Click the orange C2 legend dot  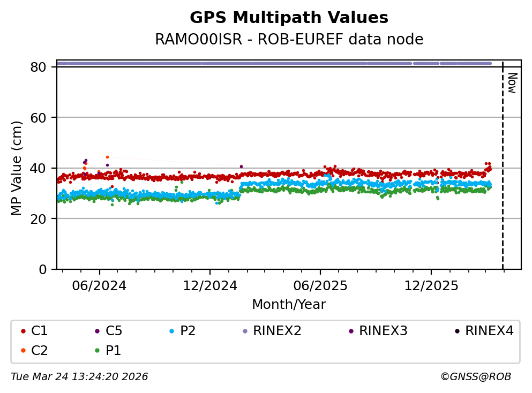23,351
